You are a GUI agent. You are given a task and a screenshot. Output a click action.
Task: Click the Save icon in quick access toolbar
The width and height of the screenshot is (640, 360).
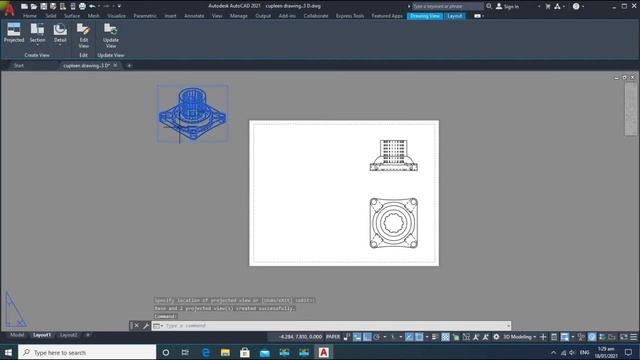click(43, 6)
